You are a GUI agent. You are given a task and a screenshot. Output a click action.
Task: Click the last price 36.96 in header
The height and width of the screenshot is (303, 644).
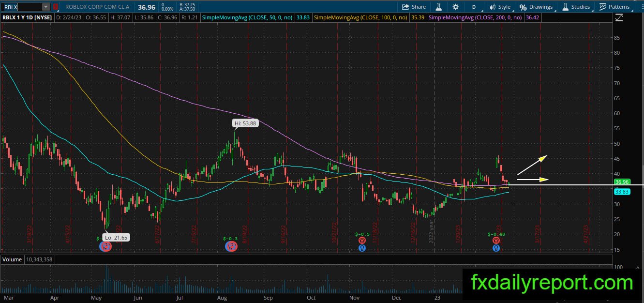[x=146, y=7]
